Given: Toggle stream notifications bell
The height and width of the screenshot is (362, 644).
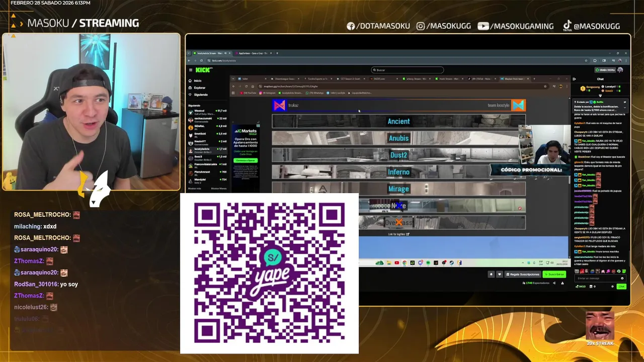Looking at the screenshot, I should 491,275.
